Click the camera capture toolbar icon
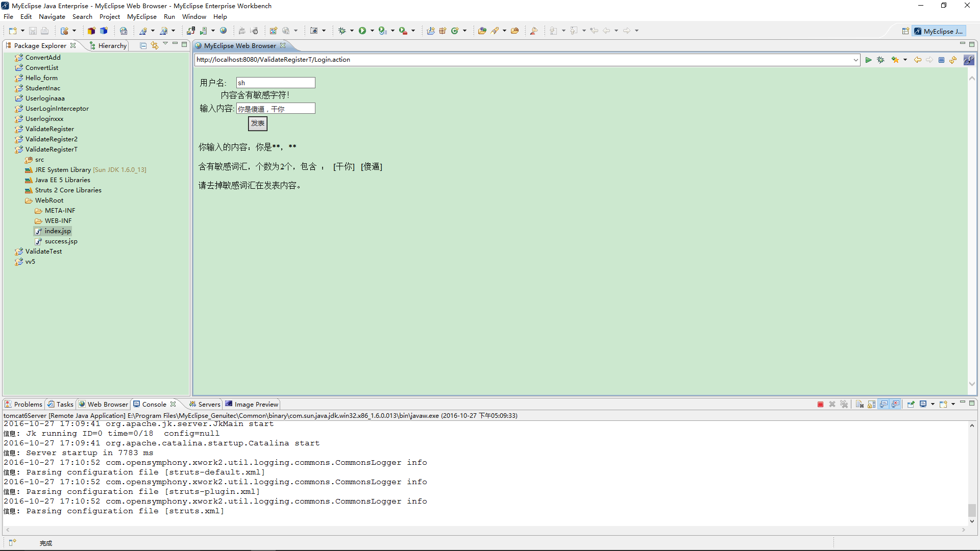This screenshot has height=551, width=980. [x=314, y=31]
